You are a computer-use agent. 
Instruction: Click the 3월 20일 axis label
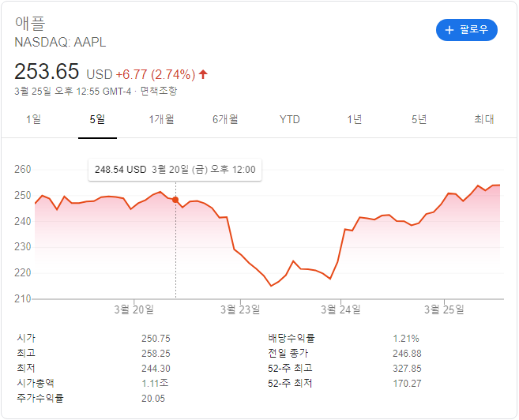tap(134, 310)
